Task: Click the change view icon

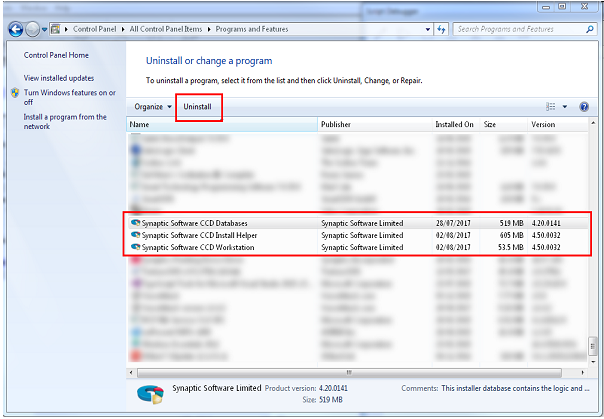Action: pyautogui.click(x=551, y=107)
